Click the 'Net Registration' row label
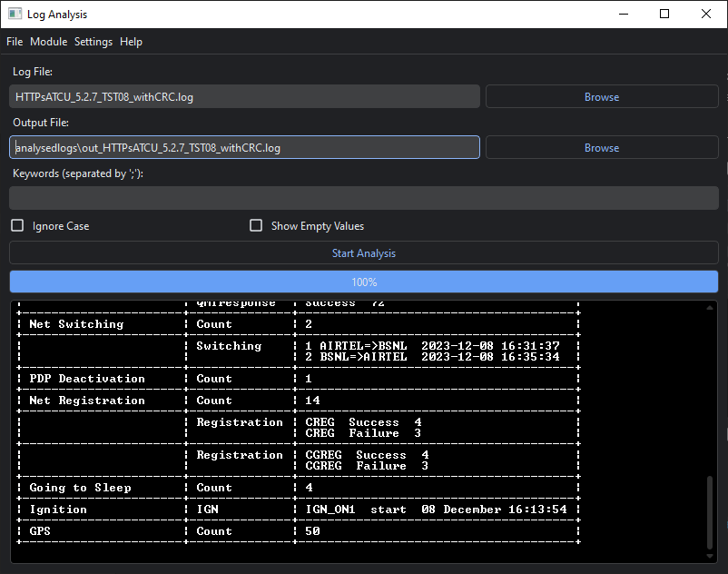 (x=87, y=401)
